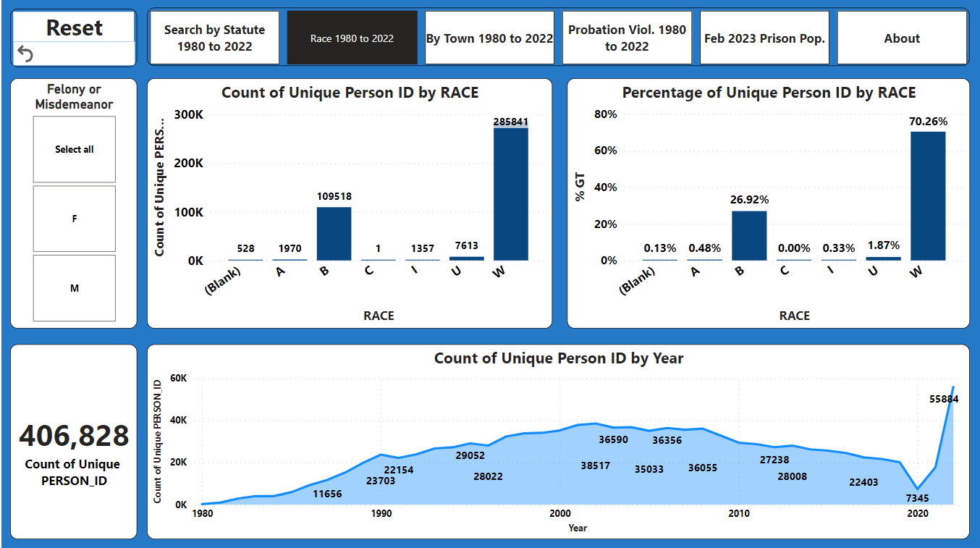
Task: Select the B bar in the percentage chart
Action: 751,235
